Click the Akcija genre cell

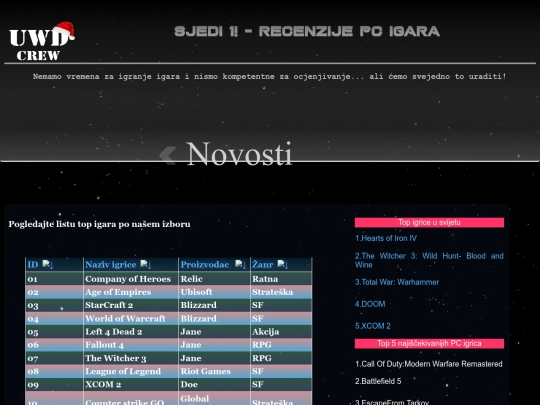[281, 332]
